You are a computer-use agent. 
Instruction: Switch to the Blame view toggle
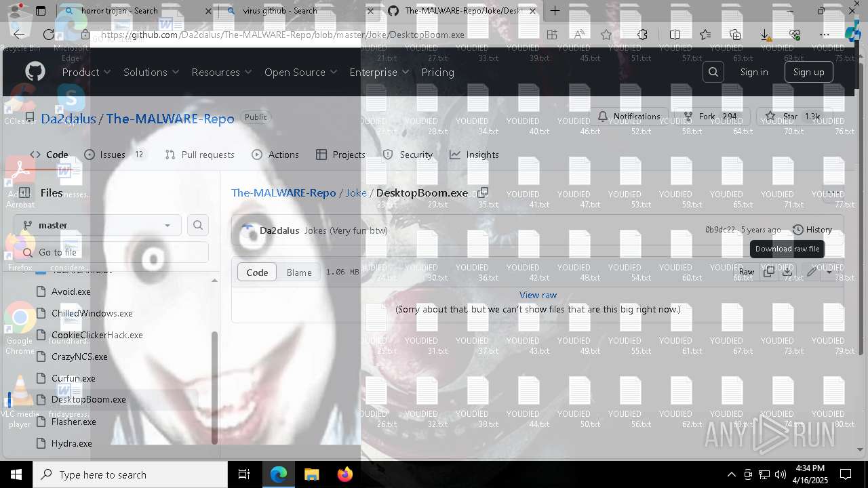(299, 272)
